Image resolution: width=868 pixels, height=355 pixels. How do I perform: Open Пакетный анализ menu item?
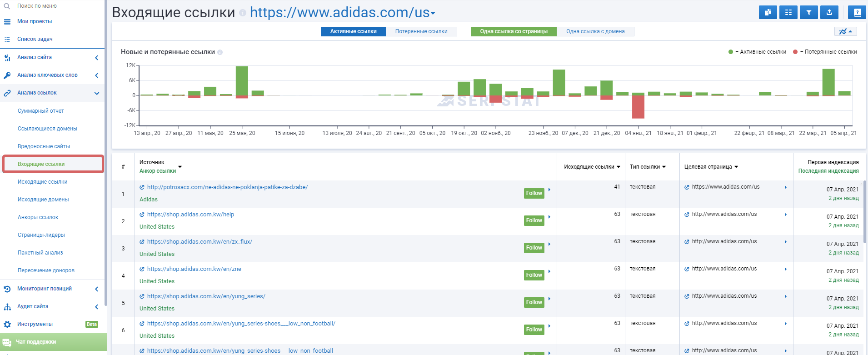pos(40,253)
